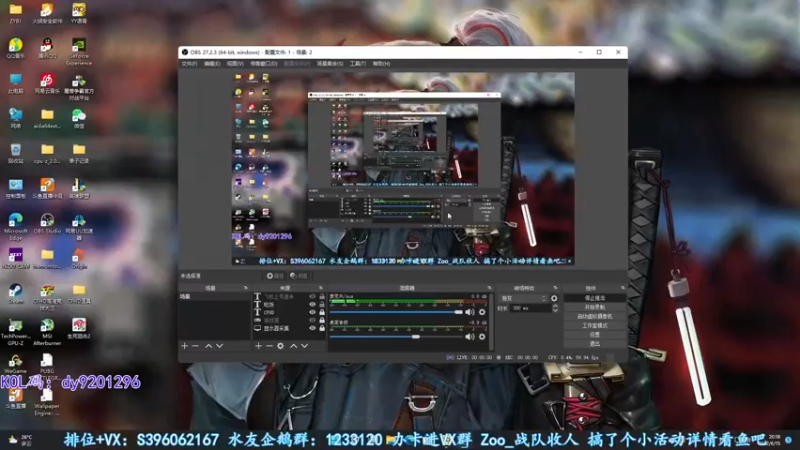The height and width of the screenshot is (450, 800).
Task: Click the Stop Streaming button
Action: (595, 298)
